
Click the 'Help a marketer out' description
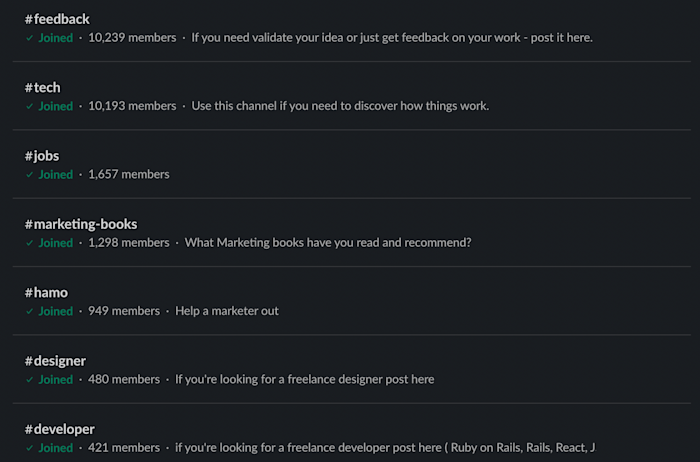(227, 311)
